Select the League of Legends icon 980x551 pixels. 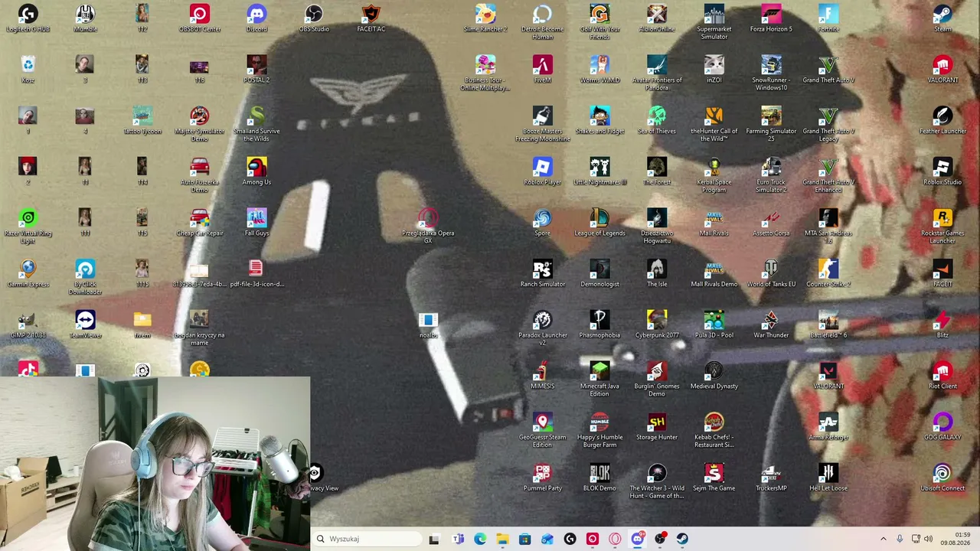pyautogui.click(x=599, y=223)
